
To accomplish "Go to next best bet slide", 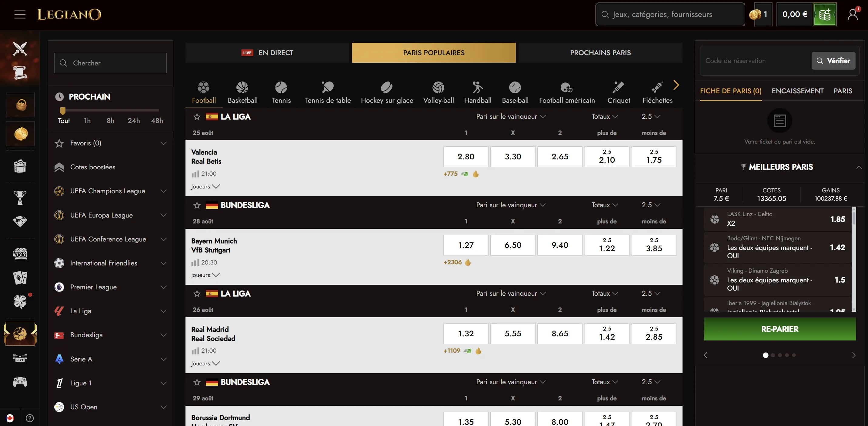I will click(x=853, y=355).
